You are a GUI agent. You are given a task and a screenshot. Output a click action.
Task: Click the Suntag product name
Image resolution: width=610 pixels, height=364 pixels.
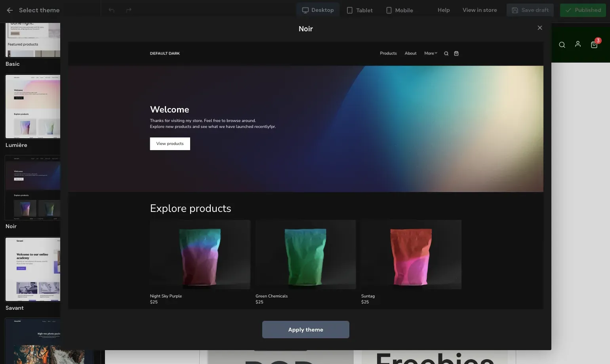368,296
